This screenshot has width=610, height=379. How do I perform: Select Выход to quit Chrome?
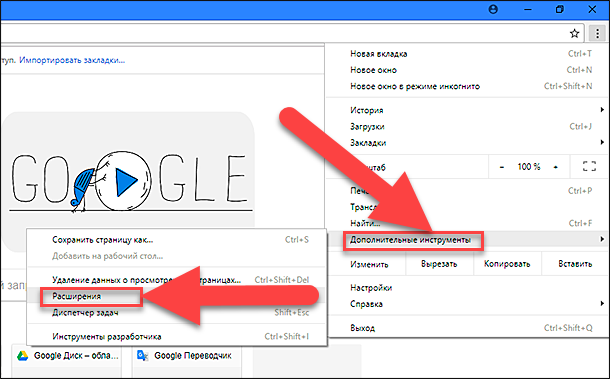[x=468, y=328]
